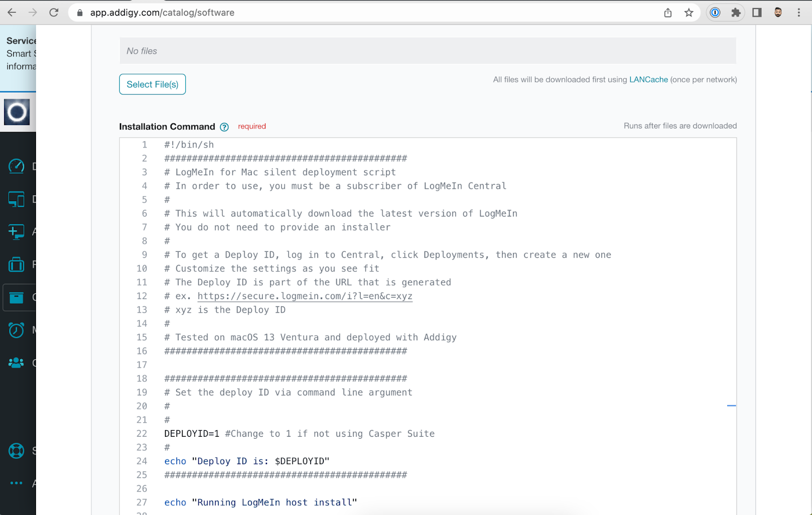This screenshot has height=515, width=812.
Task: Click the Addigy logo in sidebar
Action: tap(17, 112)
